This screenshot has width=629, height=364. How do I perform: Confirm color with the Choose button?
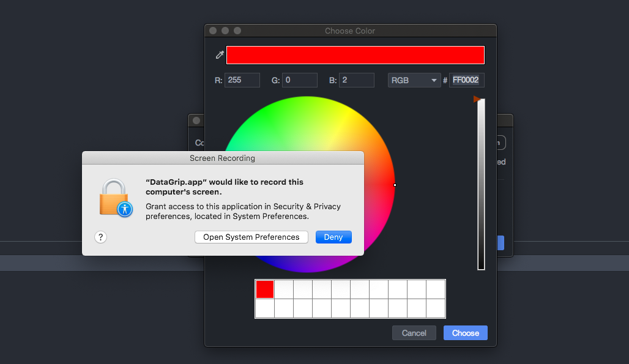[466, 333]
